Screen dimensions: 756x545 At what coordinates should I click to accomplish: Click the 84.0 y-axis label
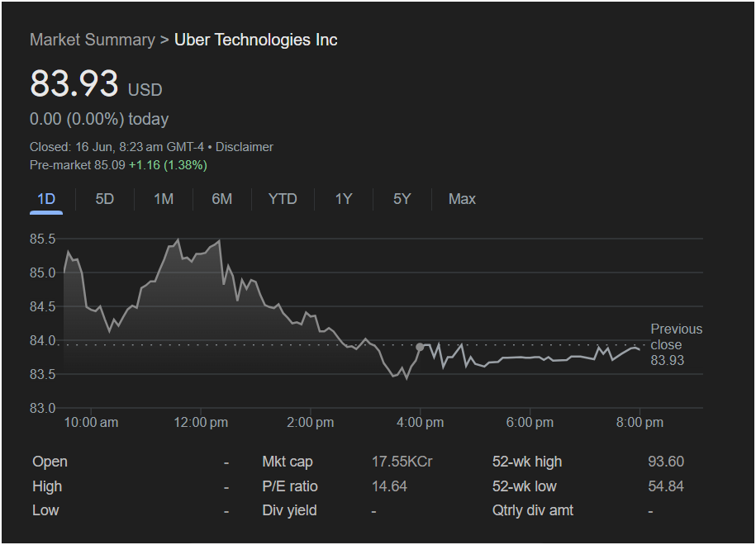42,341
